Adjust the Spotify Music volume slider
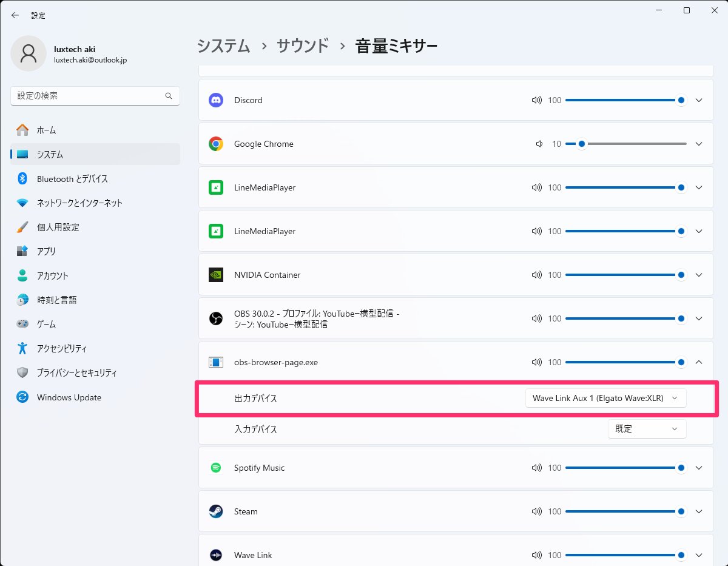728x566 pixels. (626, 468)
